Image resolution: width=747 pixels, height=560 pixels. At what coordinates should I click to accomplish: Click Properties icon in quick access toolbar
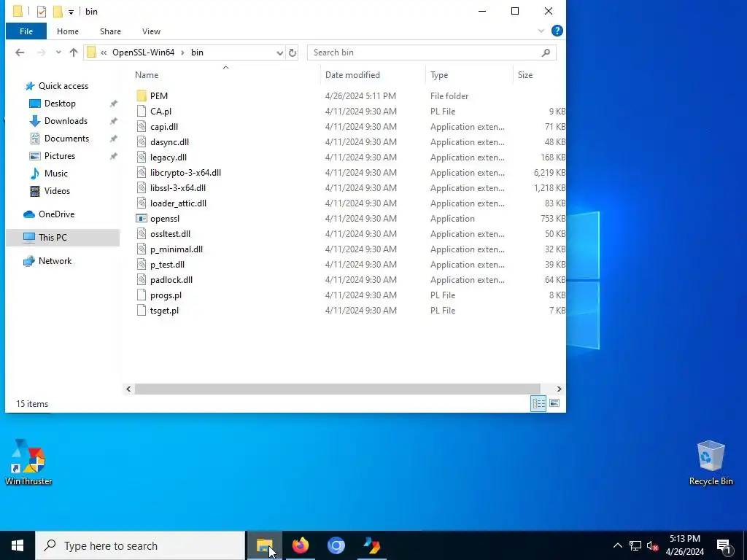(42, 12)
